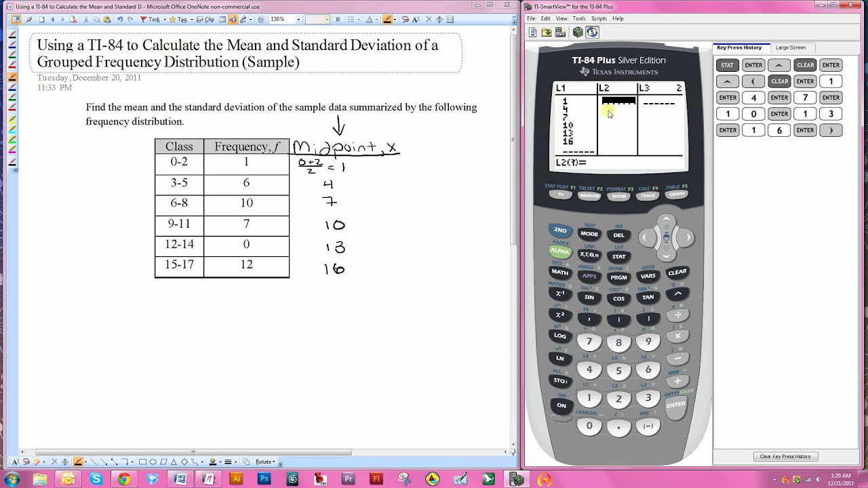The width and height of the screenshot is (868, 488).
Task: Open the Edit menu in TI-SmartView
Action: [x=546, y=18]
